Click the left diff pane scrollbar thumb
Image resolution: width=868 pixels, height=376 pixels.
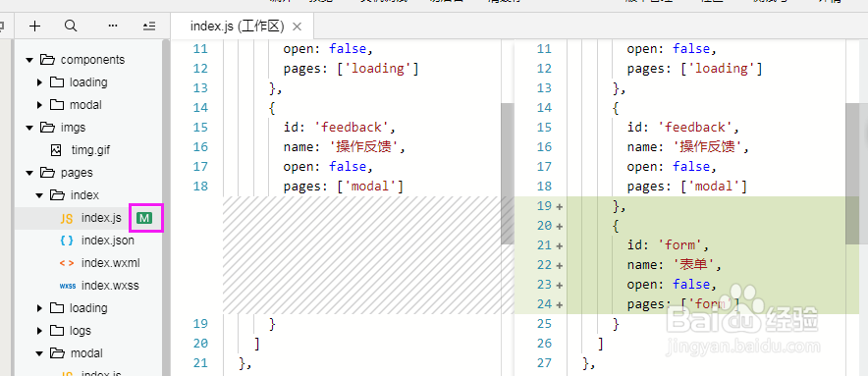click(x=507, y=174)
